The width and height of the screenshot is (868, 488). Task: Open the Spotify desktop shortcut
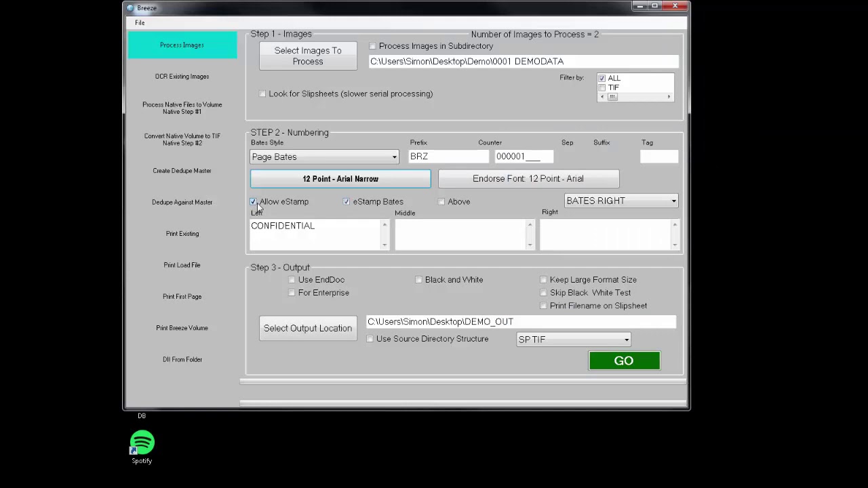(x=142, y=447)
